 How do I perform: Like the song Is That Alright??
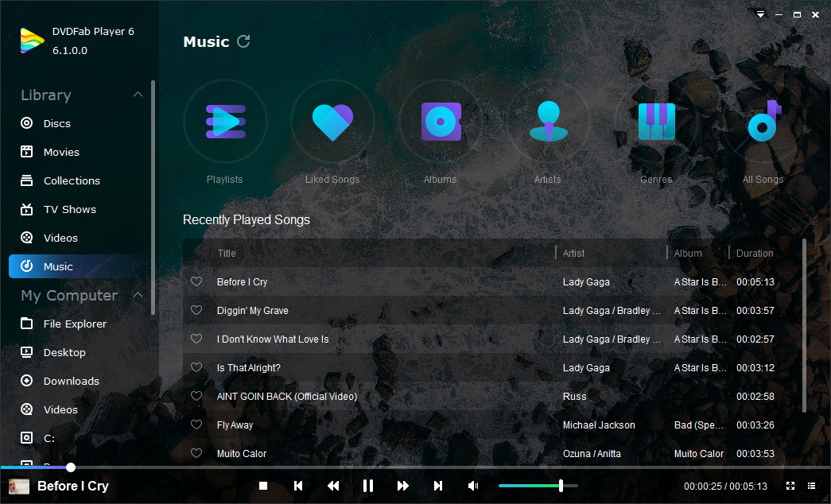196,367
